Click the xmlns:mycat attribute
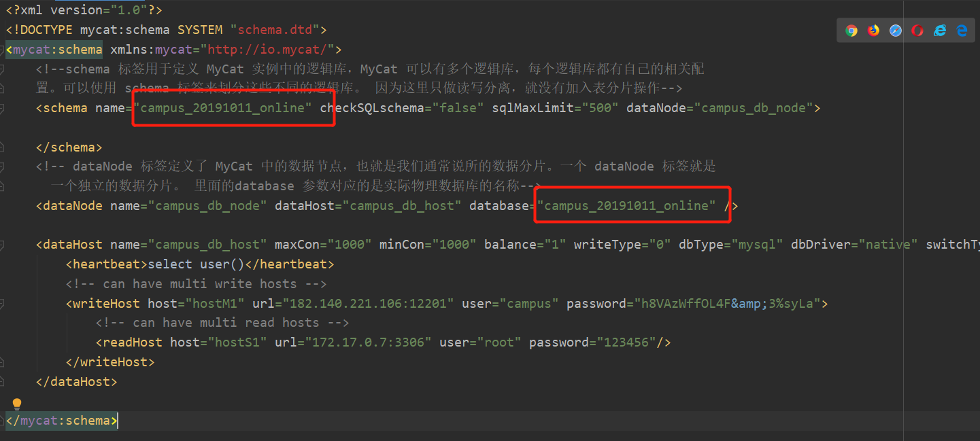This screenshot has width=980, height=441. point(151,50)
